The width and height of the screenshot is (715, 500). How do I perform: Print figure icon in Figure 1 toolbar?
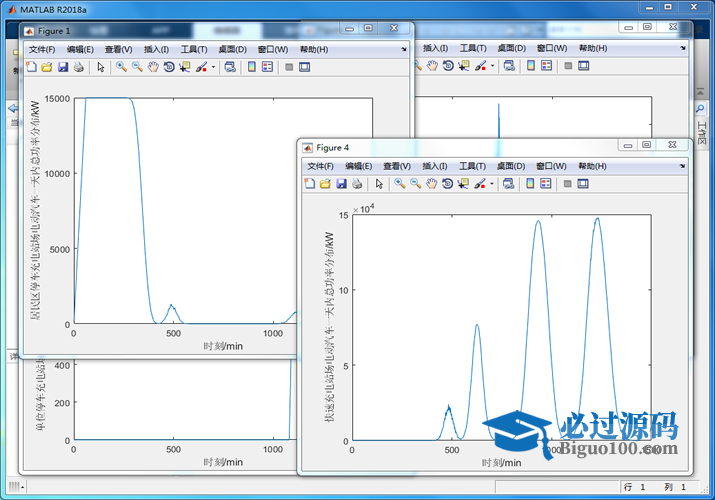[78, 67]
